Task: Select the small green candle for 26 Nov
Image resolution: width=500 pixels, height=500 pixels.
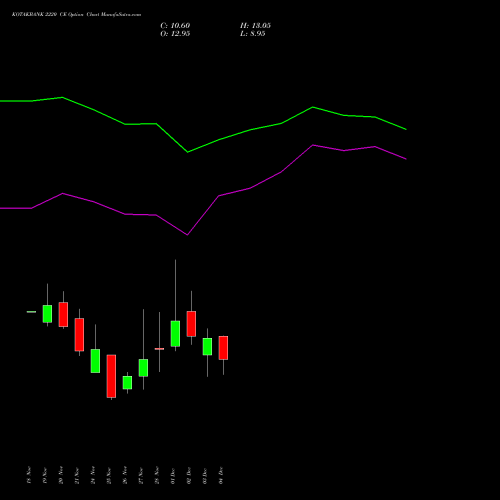Action: click(127, 382)
